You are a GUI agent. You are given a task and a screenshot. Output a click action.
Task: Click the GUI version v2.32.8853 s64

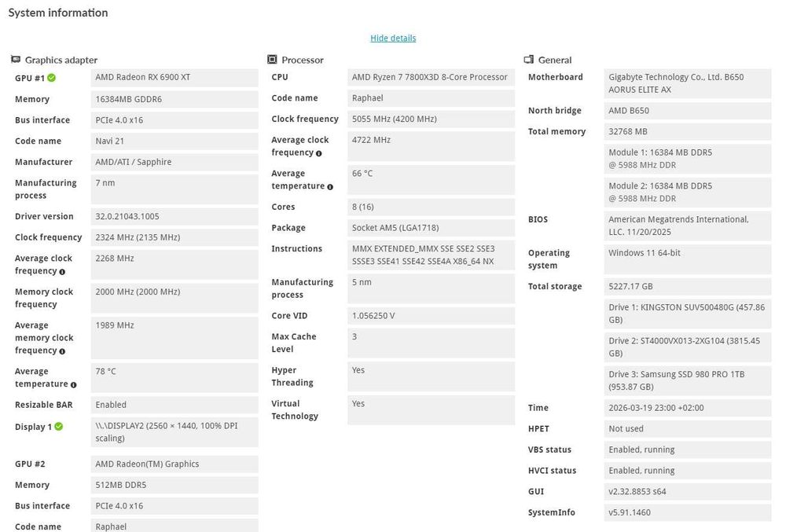coord(688,492)
